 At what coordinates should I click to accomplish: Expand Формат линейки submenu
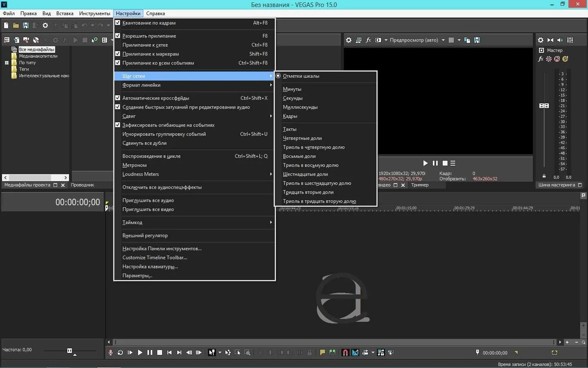(194, 85)
